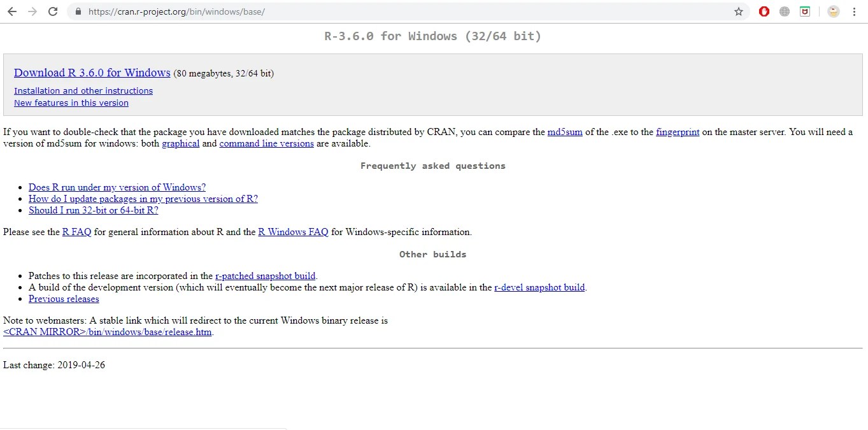Image resolution: width=868 pixels, height=430 pixels.
Task: Bookmark this page with the star
Action: 739,11
